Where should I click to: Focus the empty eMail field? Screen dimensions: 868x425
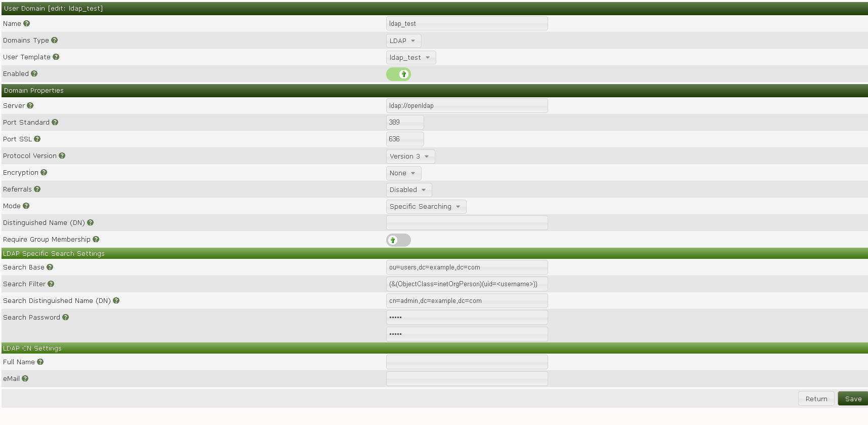click(467, 378)
